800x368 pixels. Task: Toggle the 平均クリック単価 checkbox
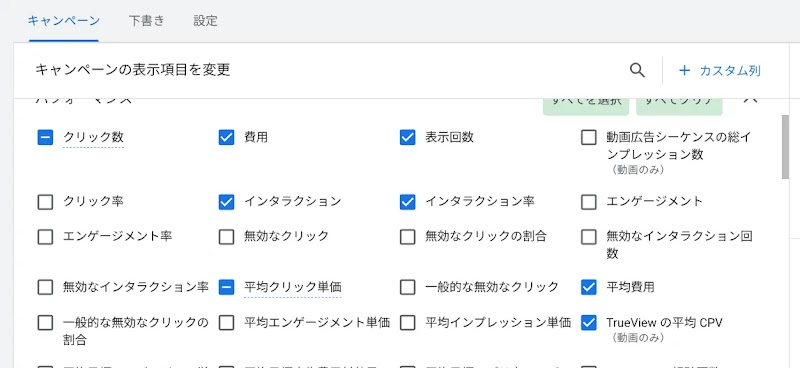click(227, 287)
